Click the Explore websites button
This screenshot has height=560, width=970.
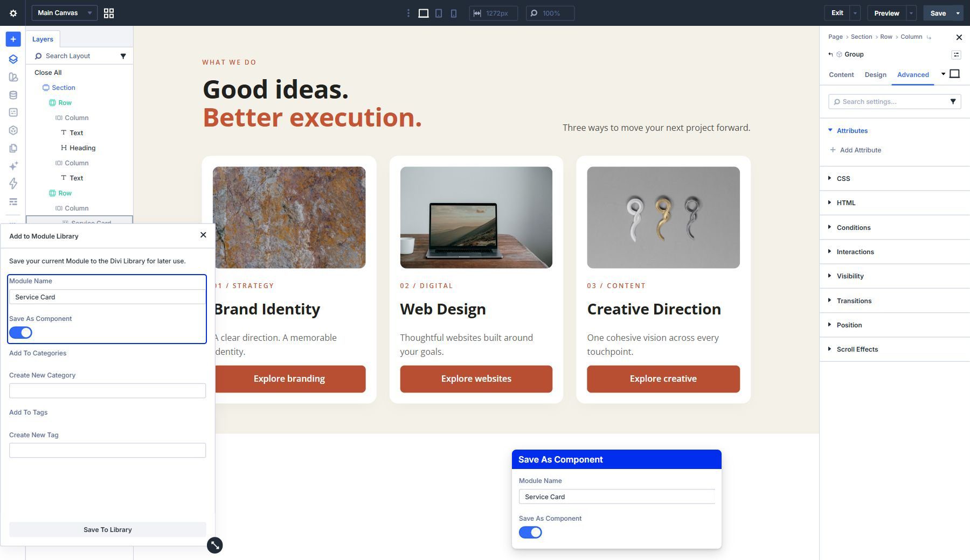476,379
